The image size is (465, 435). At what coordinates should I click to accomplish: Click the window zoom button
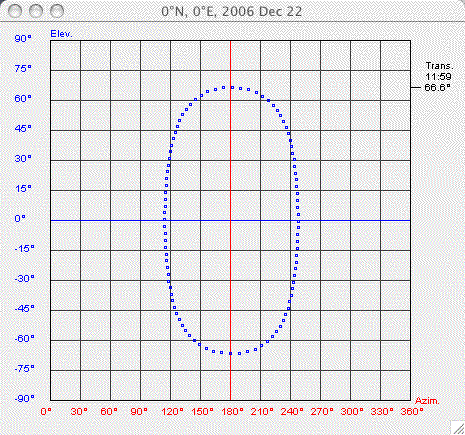pos(57,11)
